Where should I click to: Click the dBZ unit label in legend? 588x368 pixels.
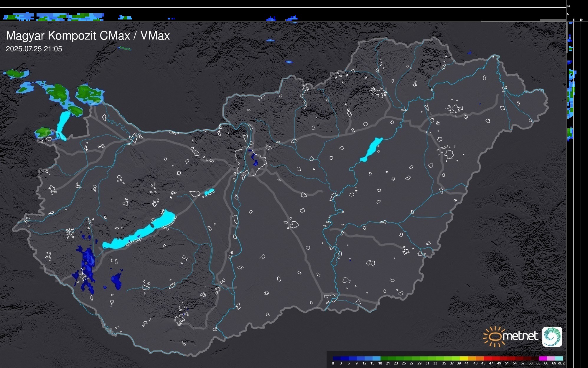click(x=561, y=363)
